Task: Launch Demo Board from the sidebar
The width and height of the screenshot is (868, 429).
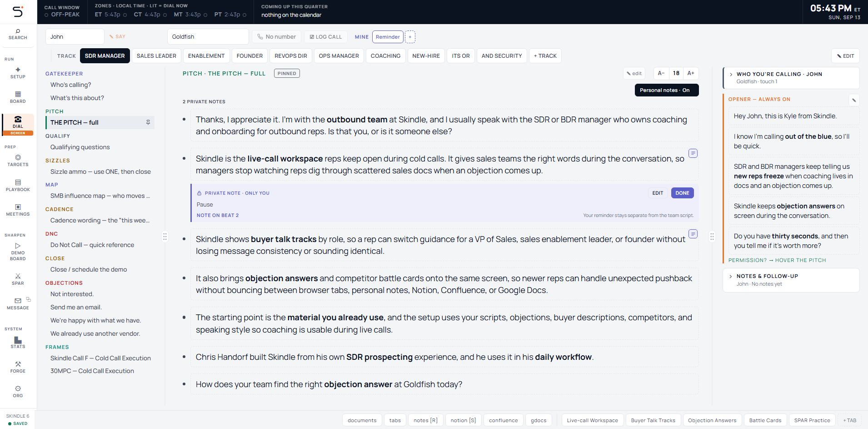Action: coord(18,252)
